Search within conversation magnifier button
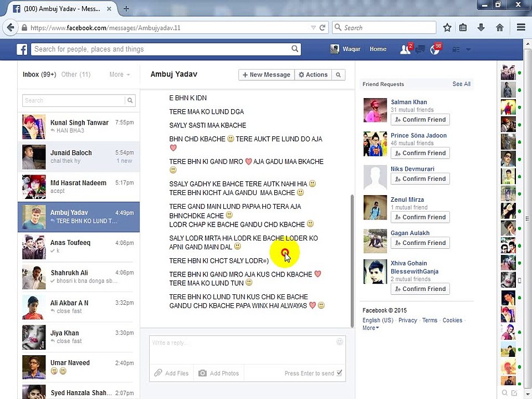532x399 pixels. pos(338,75)
